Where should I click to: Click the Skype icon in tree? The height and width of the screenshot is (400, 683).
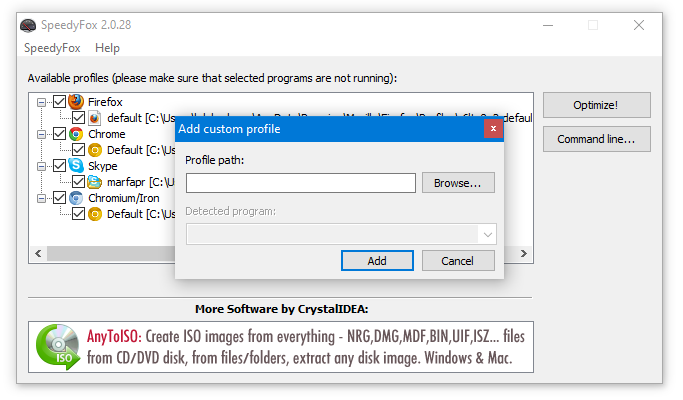[x=76, y=166]
